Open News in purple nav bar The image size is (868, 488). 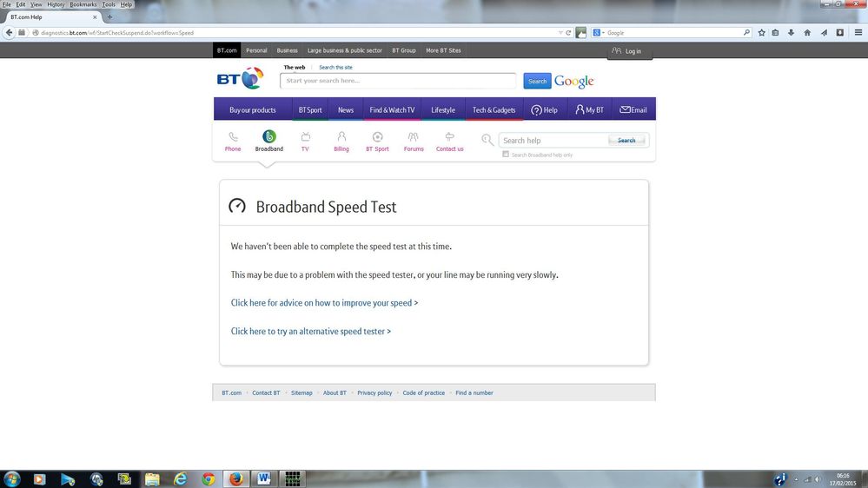point(346,109)
